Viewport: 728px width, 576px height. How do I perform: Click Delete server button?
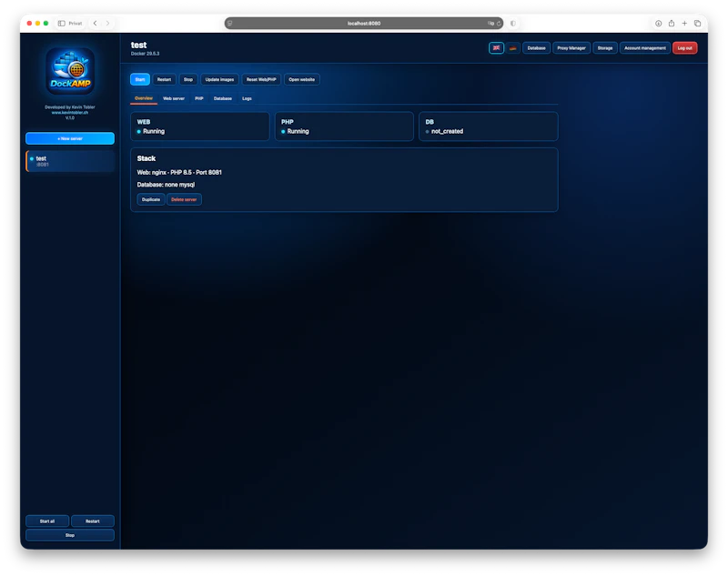(x=184, y=199)
